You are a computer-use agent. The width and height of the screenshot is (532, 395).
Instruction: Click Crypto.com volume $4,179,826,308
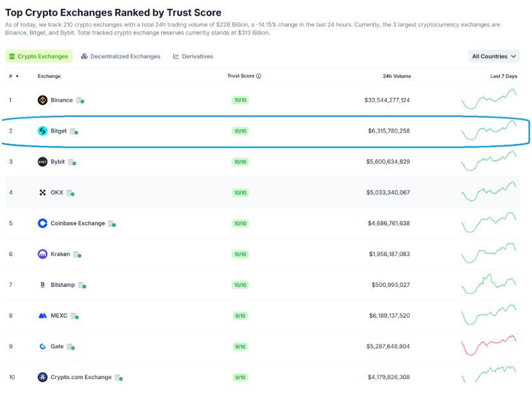click(x=389, y=377)
